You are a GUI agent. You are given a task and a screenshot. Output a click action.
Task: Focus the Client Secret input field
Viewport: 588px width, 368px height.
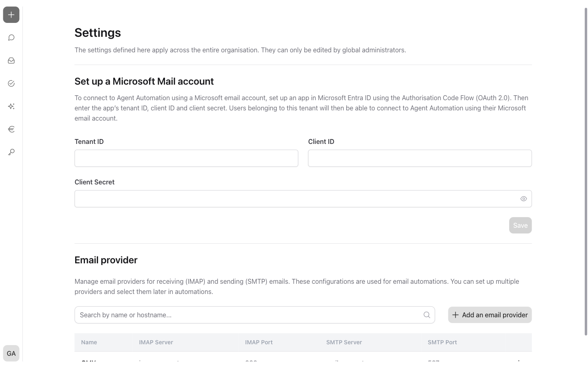click(303, 199)
